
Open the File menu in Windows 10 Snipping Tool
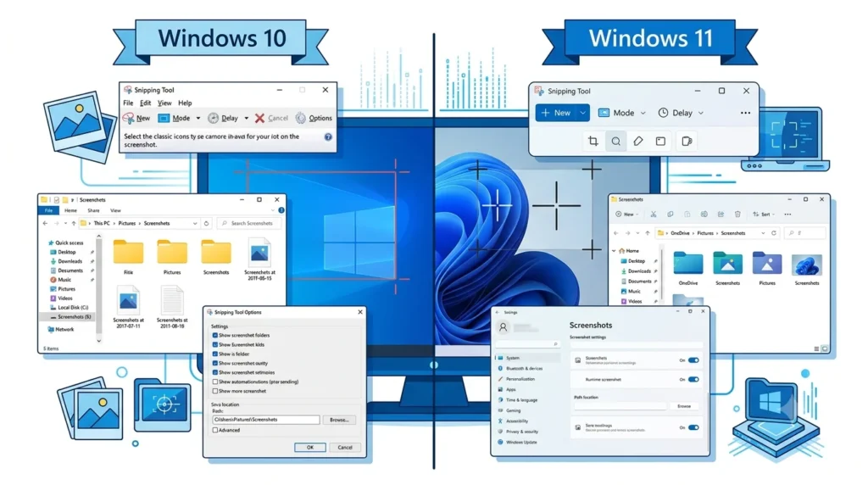click(128, 103)
